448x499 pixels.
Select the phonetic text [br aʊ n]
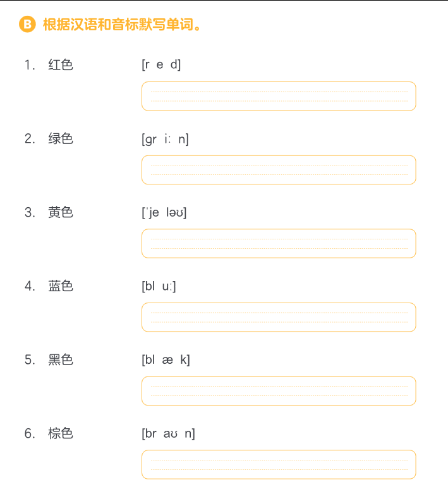(168, 433)
